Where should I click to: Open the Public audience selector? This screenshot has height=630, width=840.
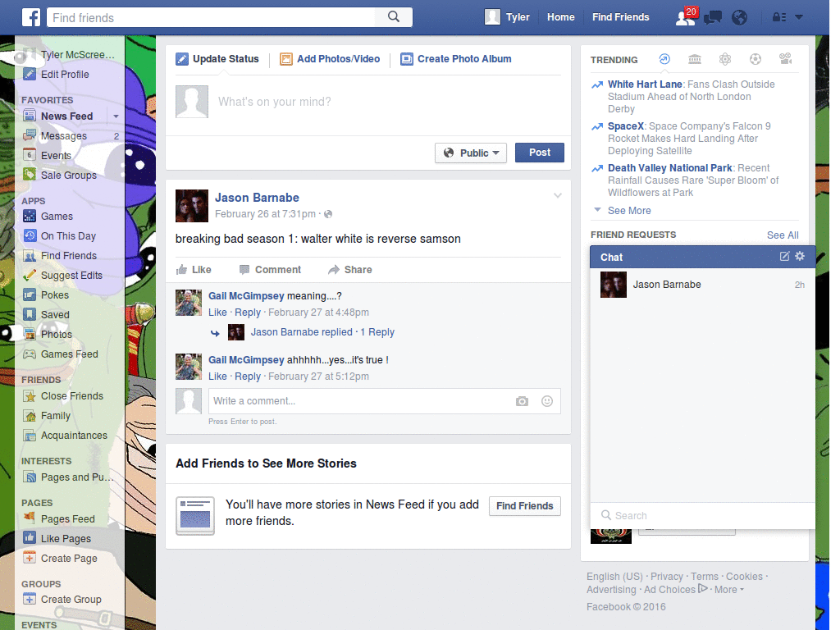(471, 153)
